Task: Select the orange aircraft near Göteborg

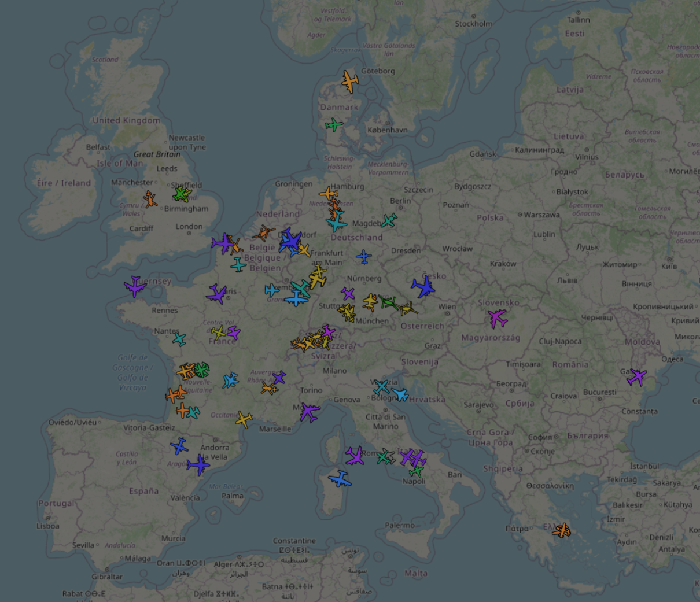Action: click(350, 82)
